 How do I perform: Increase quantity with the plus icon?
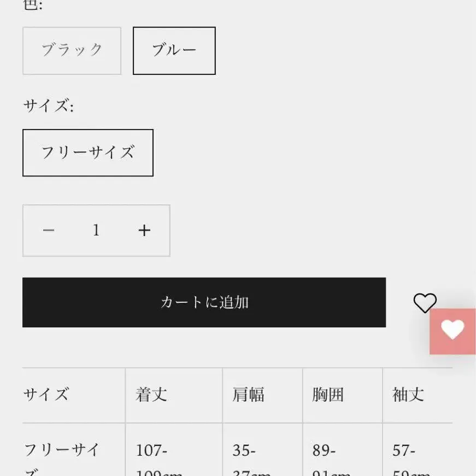pos(144,231)
